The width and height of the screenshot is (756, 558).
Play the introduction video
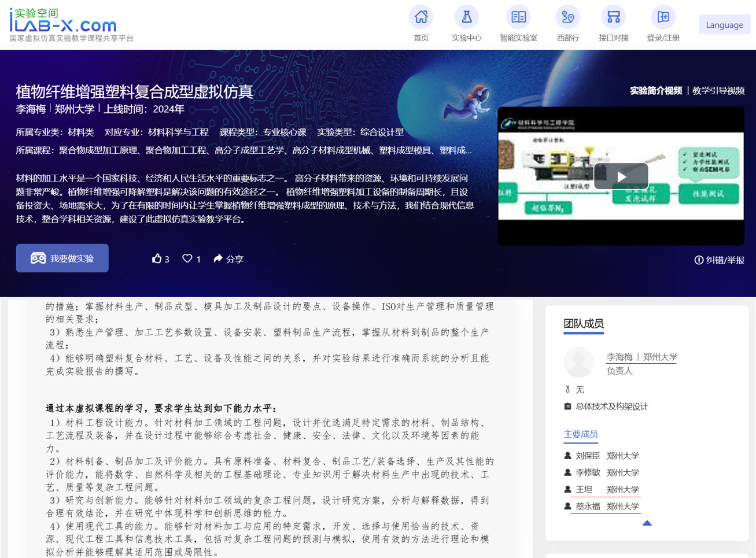point(621,176)
